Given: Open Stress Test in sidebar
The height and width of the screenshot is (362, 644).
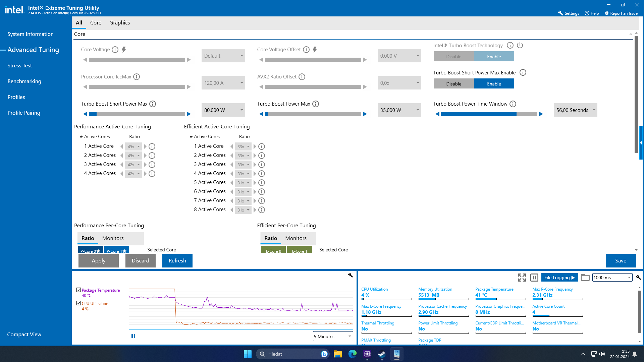Looking at the screenshot, I should [x=20, y=66].
